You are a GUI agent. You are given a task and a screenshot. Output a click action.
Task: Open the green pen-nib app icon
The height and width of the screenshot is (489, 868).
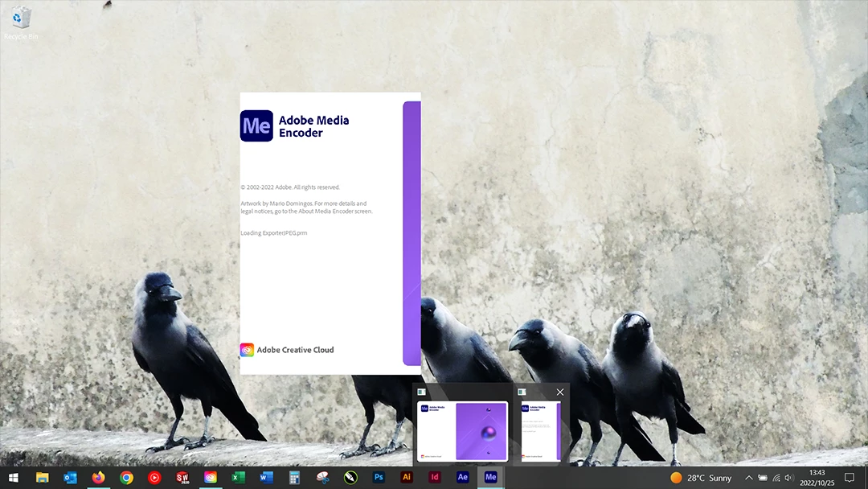coord(350,478)
